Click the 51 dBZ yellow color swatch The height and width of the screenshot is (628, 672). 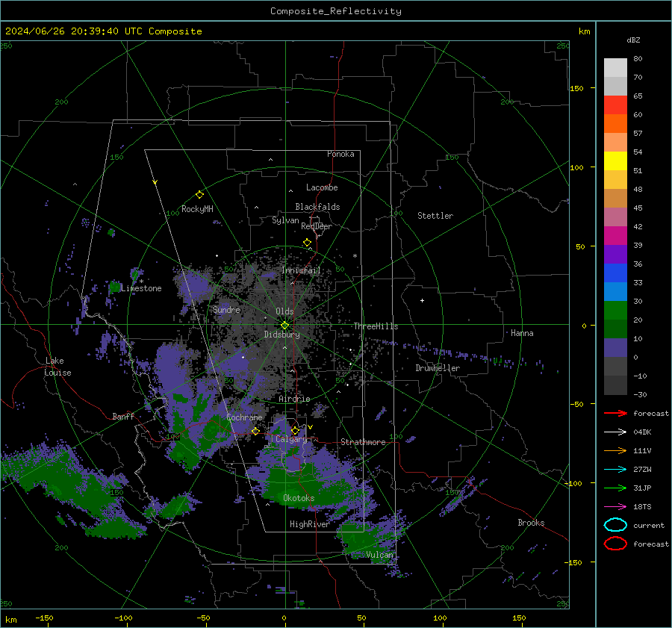tap(615, 161)
